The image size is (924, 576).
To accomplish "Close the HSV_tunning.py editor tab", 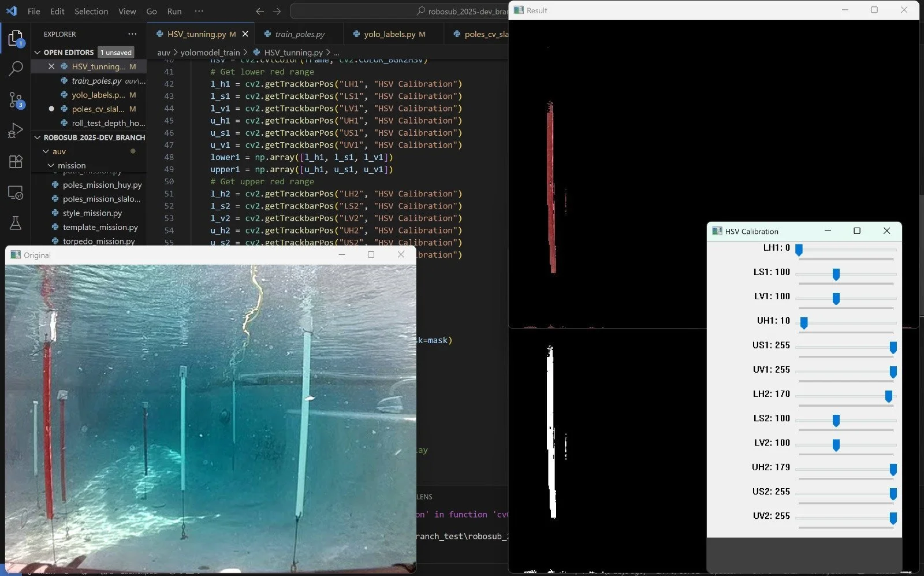I will click(x=245, y=34).
